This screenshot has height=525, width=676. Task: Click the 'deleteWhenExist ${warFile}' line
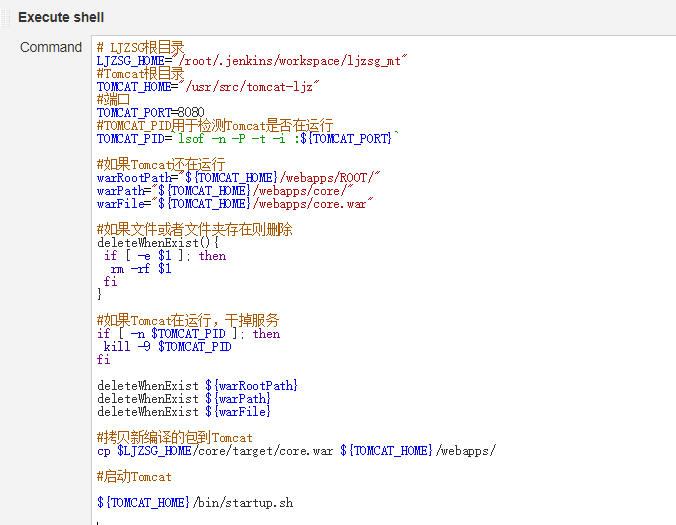point(184,412)
